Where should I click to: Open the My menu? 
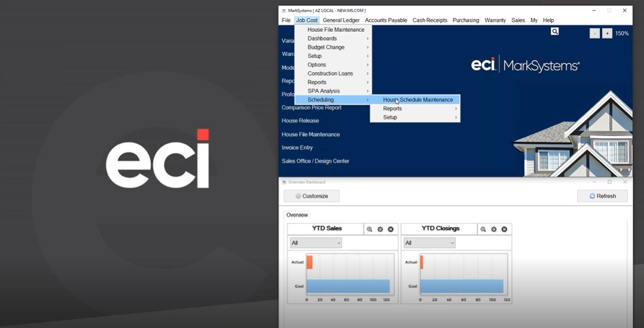click(x=534, y=20)
